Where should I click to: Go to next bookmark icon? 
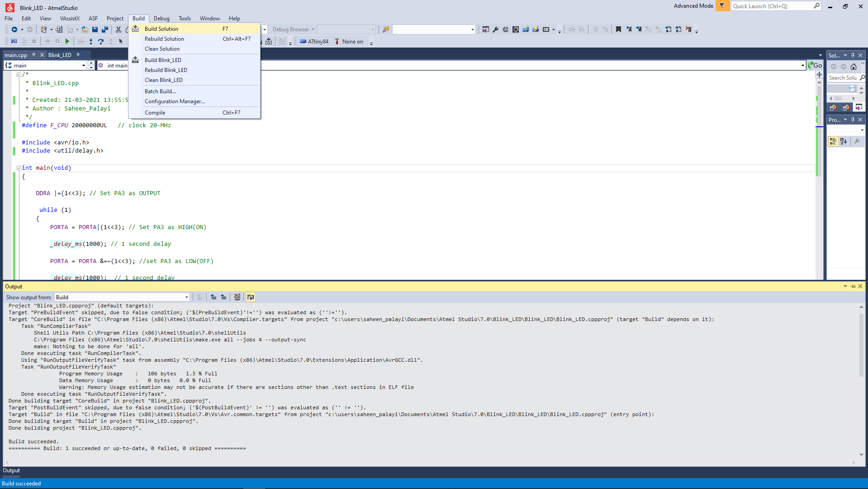coord(639,29)
